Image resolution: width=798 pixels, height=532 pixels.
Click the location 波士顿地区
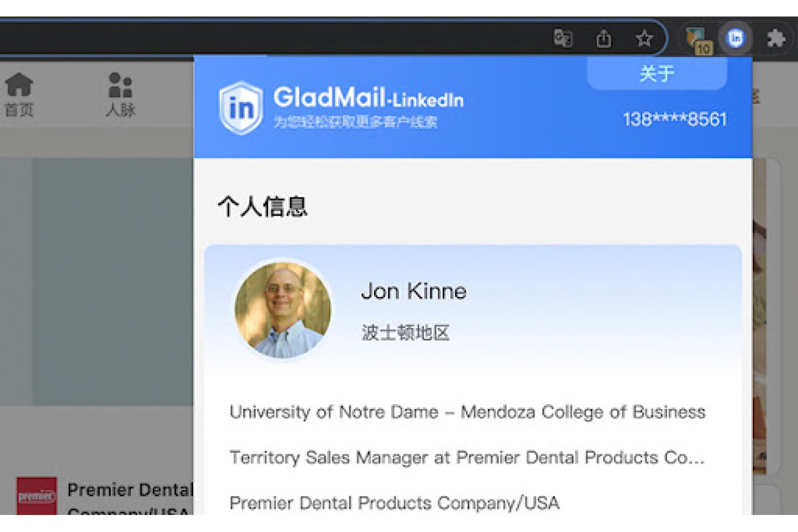coord(405,332)
